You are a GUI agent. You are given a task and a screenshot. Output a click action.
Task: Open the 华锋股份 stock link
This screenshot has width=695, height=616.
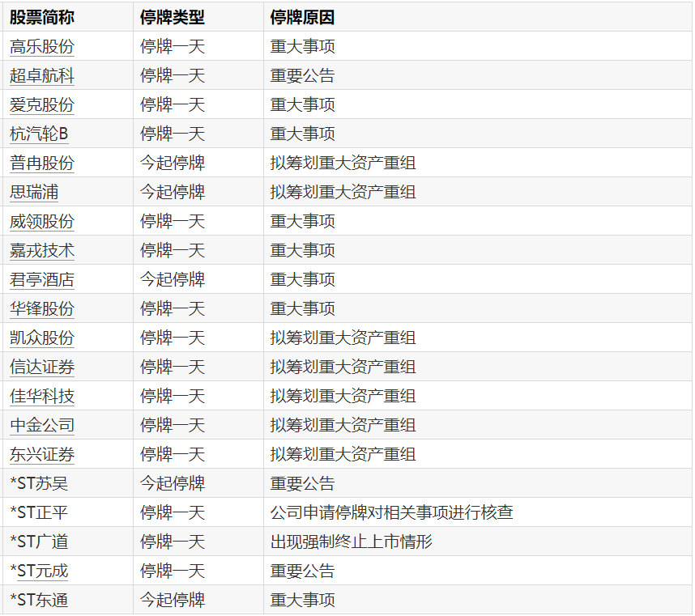(41, 309)
